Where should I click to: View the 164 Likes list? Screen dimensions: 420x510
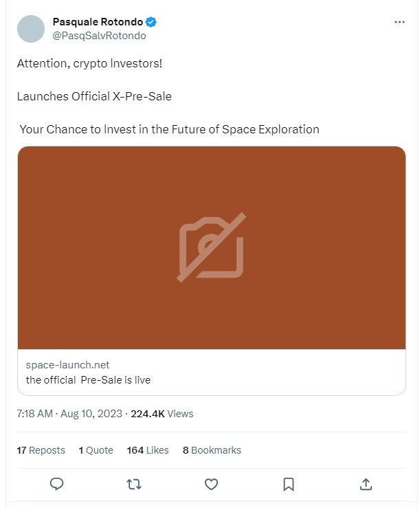coord(147,450)
